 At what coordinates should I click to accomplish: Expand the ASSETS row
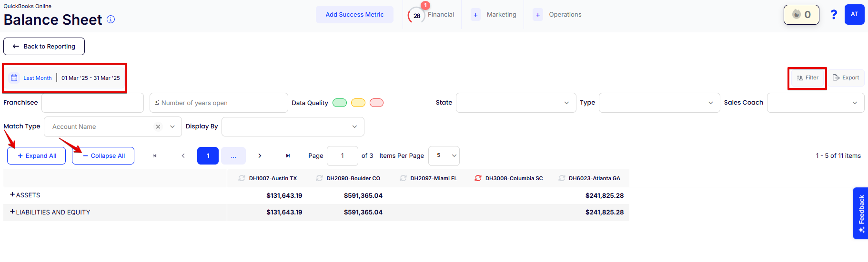click(12, 195)
